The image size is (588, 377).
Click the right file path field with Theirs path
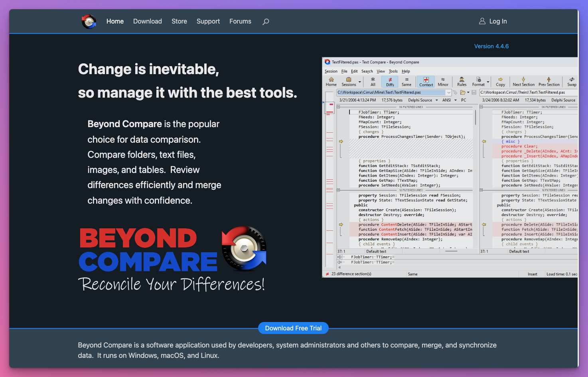point(529,92)
